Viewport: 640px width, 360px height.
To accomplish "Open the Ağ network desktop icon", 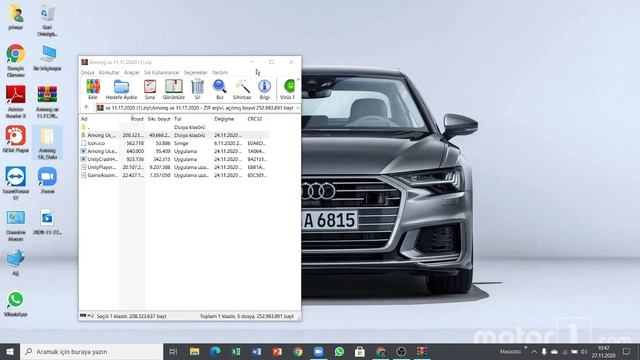I will [x=16, y=263].
